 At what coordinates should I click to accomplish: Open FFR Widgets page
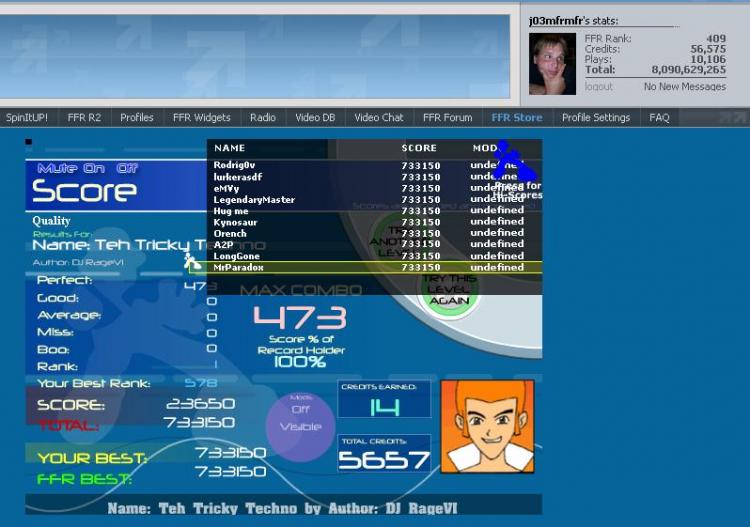[201, 118]
